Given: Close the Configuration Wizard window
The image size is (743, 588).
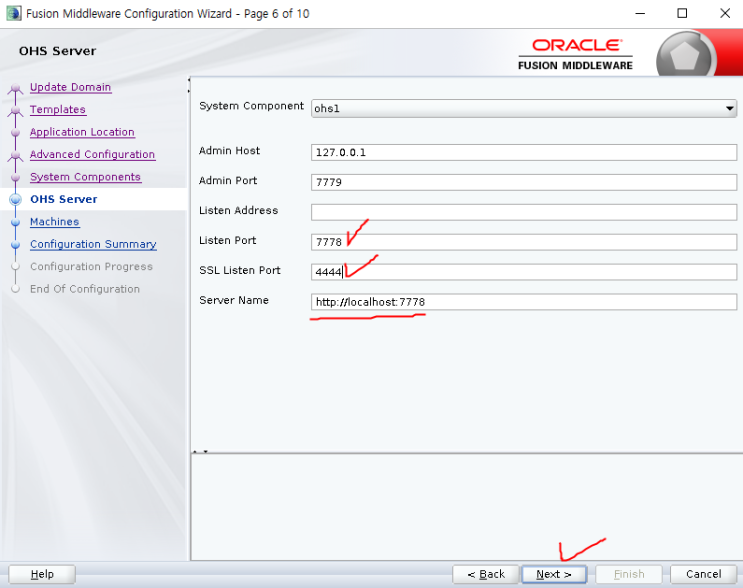Looking at the screenshot, I should point(725,13).
